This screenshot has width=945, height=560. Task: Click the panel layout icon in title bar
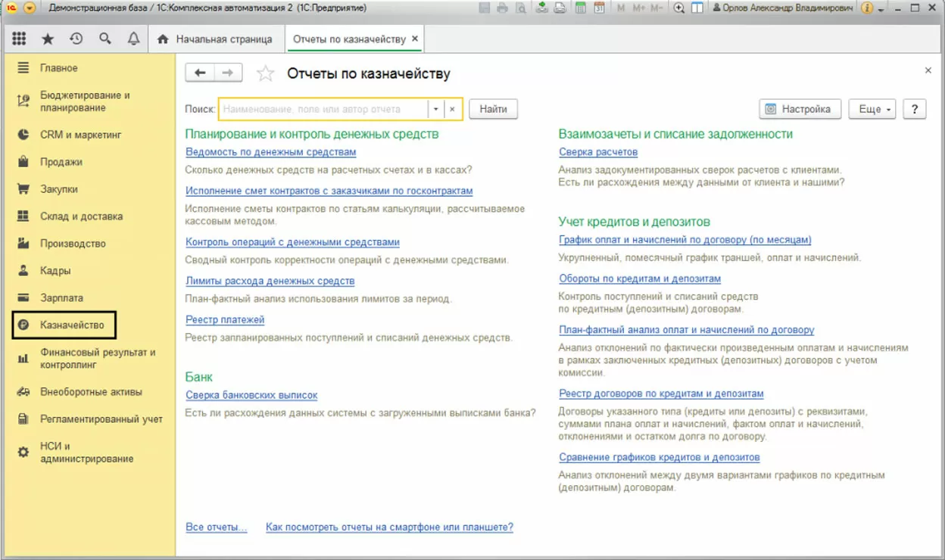[x=697, y=8]
